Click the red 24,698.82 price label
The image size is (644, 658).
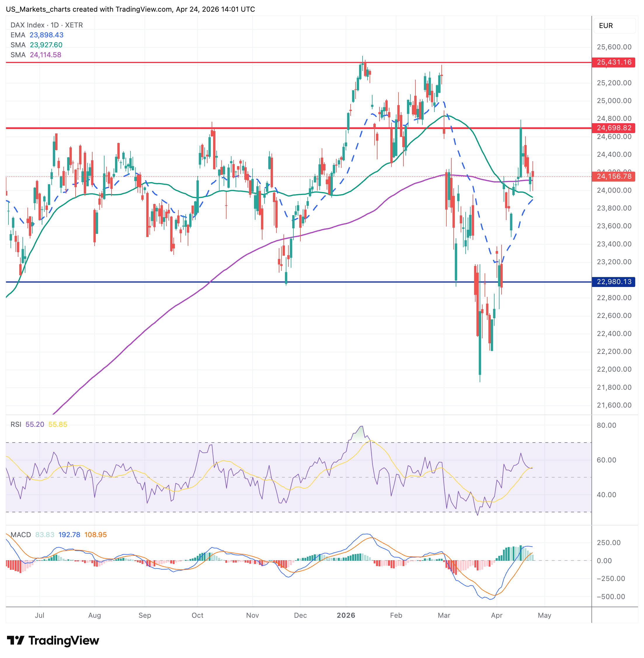click(613, 128)
